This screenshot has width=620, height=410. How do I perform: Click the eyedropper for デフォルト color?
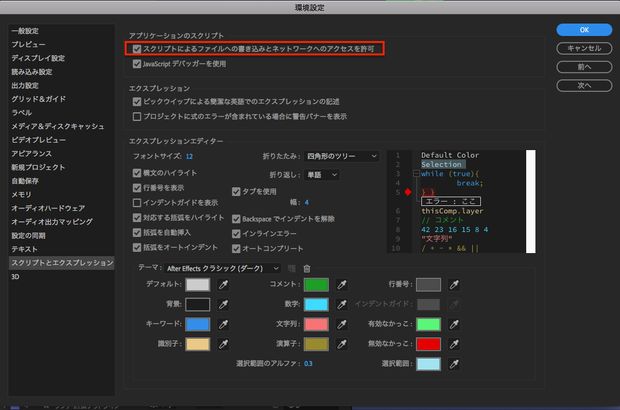point(223,284)
